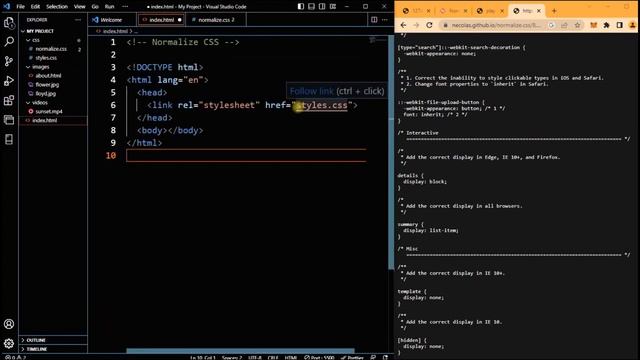The image size is (640, 360).
Task: Click the split editor icon
Action: (374, 20)
